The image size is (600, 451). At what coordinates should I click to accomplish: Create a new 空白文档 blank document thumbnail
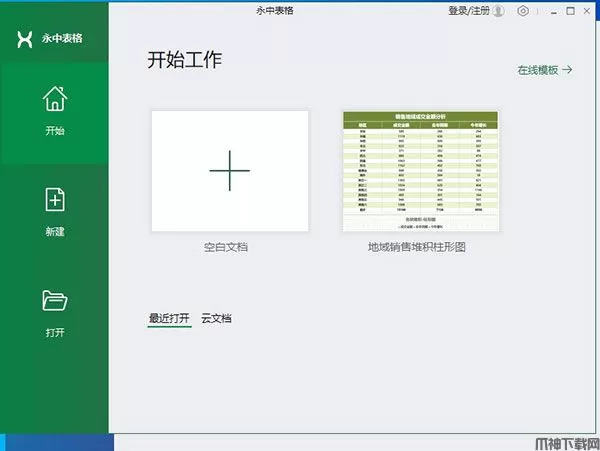(230, 171)
